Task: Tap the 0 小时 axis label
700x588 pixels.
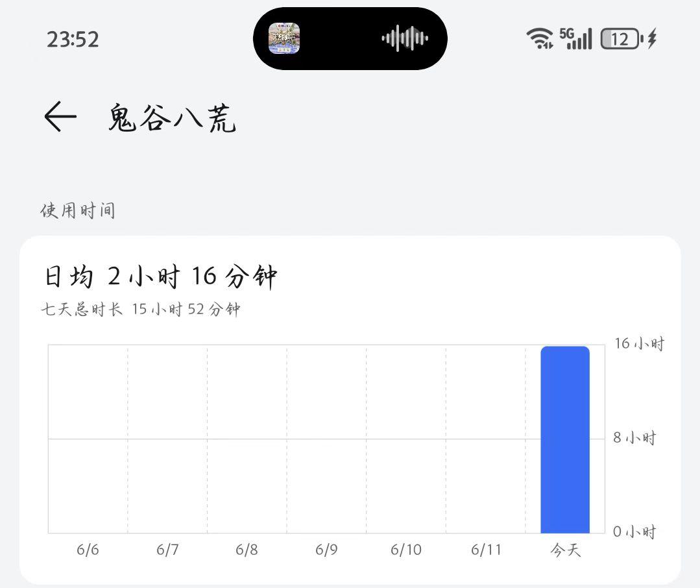Action: 634,532
